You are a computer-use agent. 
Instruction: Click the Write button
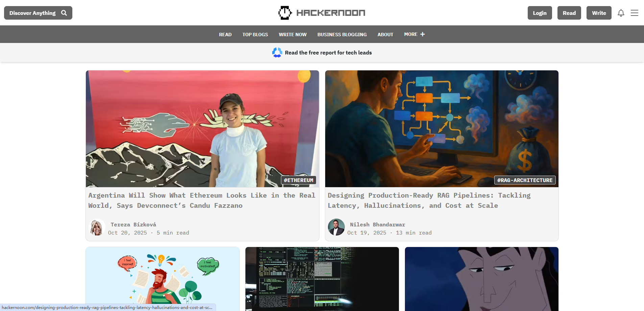599,13
